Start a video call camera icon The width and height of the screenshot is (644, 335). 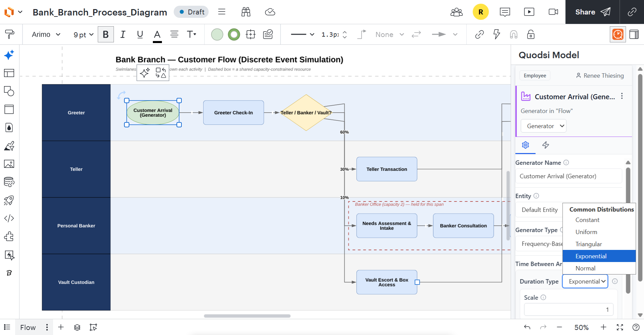coord(553,12)
